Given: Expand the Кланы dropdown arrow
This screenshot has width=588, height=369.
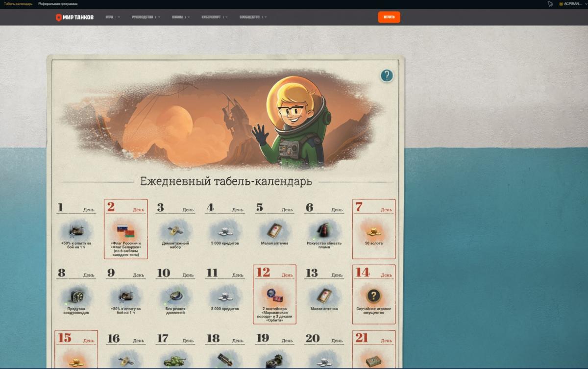Looking at the screenshot, I should pyautogui.click(x=189, y=17).
